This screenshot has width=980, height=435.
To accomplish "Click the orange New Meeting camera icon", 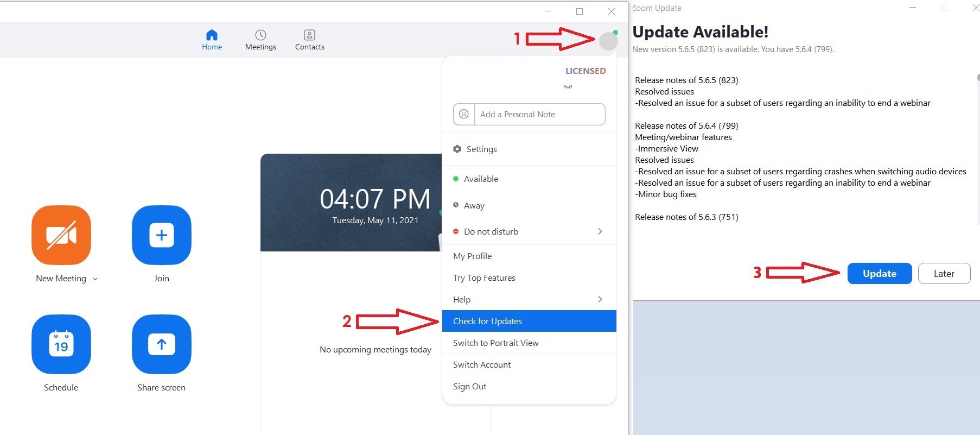I will point(61,235).
